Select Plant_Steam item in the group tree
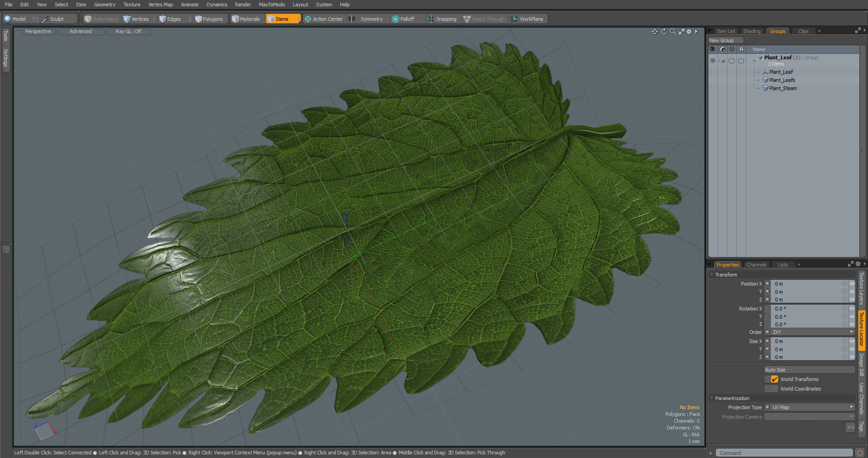Screen dimensions: 868x458 click(783, 88)
